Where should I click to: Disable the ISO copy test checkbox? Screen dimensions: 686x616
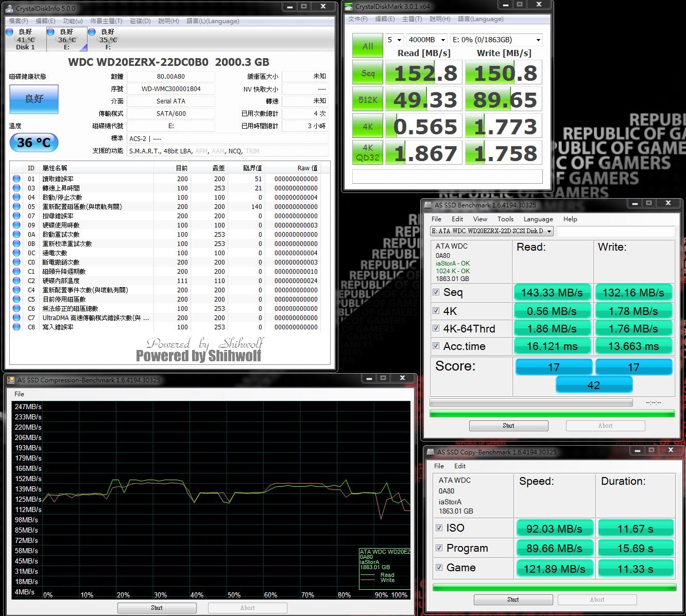(x=439, y=528)
